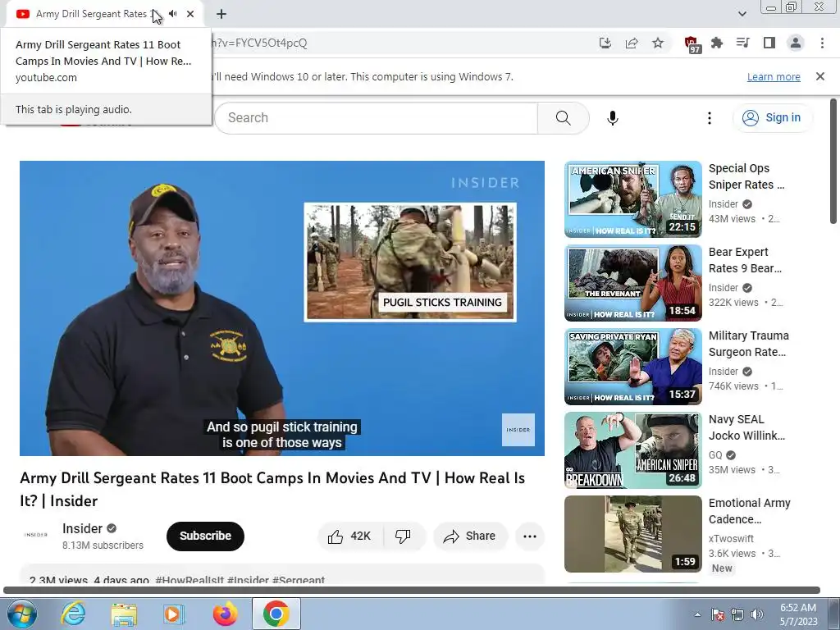Launch Internet Explorer from the taskbar
The width and height of the screenshot is (840, 630).
pyautogui.click(x=73, y=614)
